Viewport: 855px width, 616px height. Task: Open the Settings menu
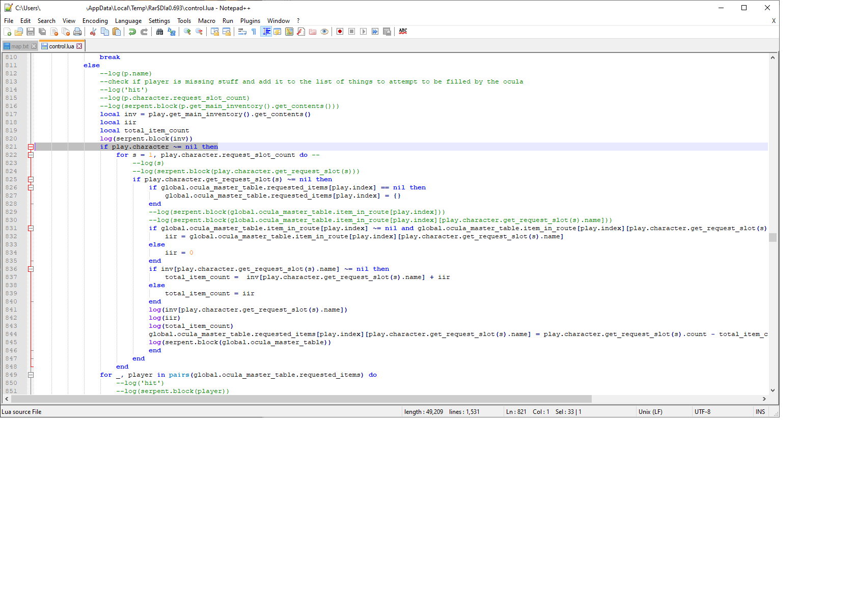coord(159,21)
